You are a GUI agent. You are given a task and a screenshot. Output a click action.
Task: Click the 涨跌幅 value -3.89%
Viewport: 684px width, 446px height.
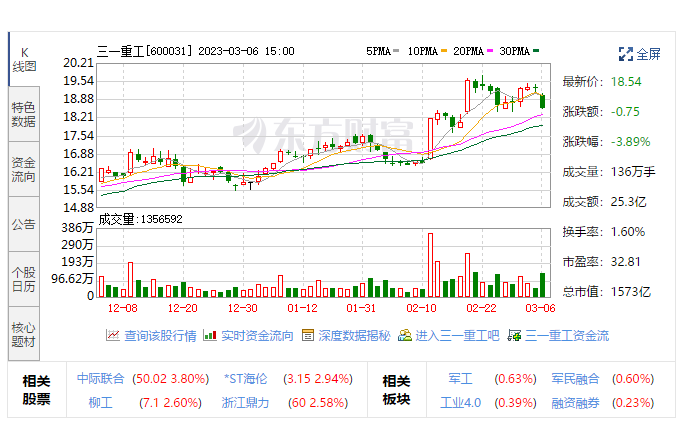click(x=630, y=142)
